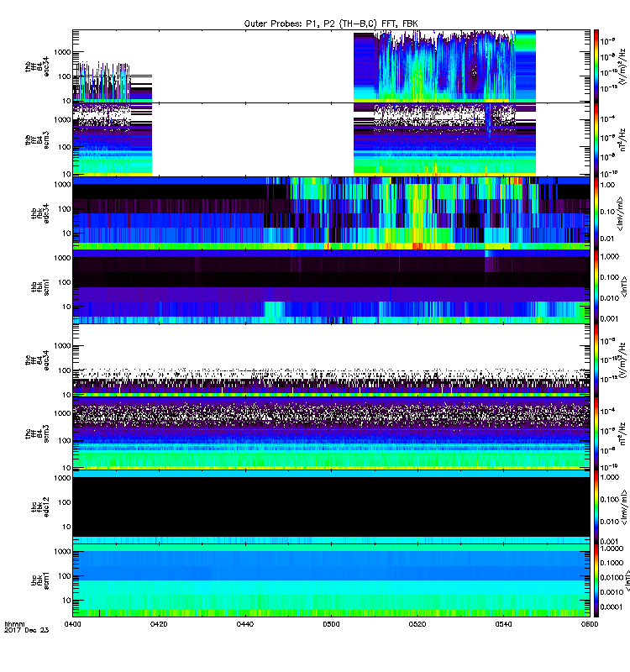
Task: Click the '(V/m)²/Hz' unit label of top colorbar
Action: 623,66
